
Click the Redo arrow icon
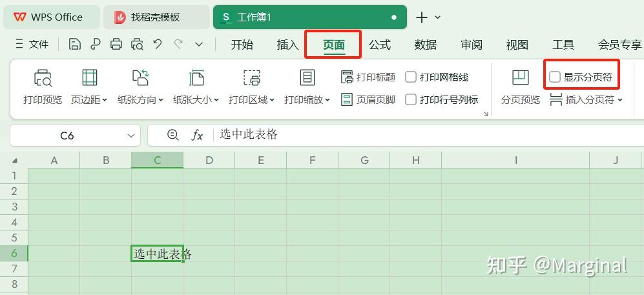[x=178, y=44]
